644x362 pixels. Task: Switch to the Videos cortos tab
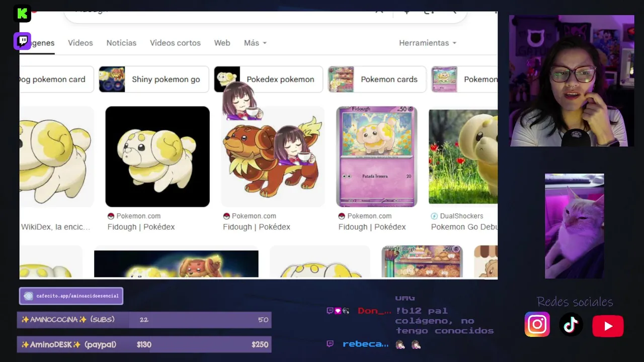tap(175, 43)
